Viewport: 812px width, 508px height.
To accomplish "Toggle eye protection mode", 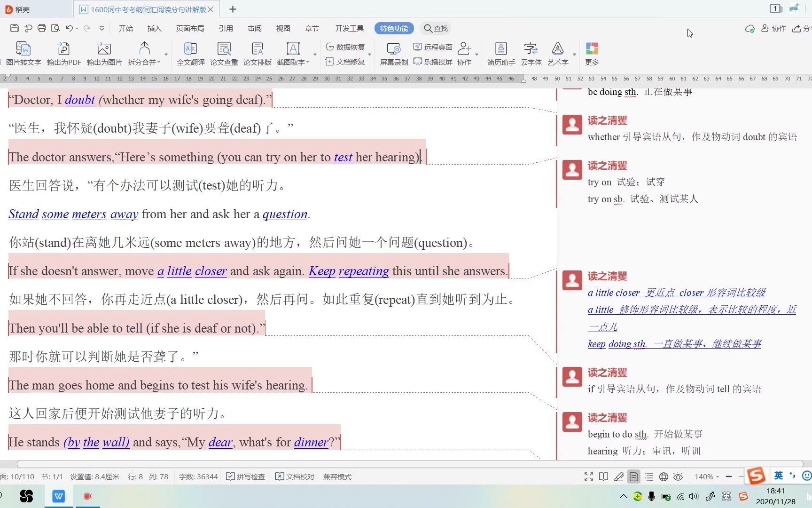I will coord(678,476).
